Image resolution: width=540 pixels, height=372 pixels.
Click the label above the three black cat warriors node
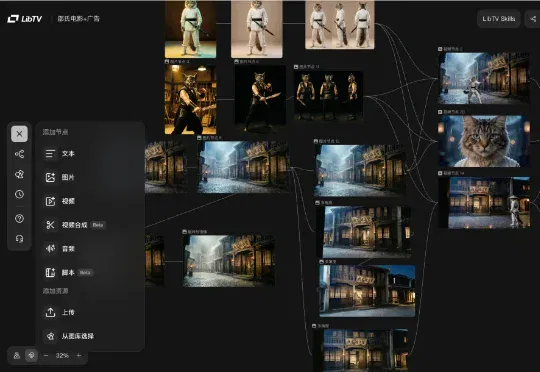click(307, 66)
